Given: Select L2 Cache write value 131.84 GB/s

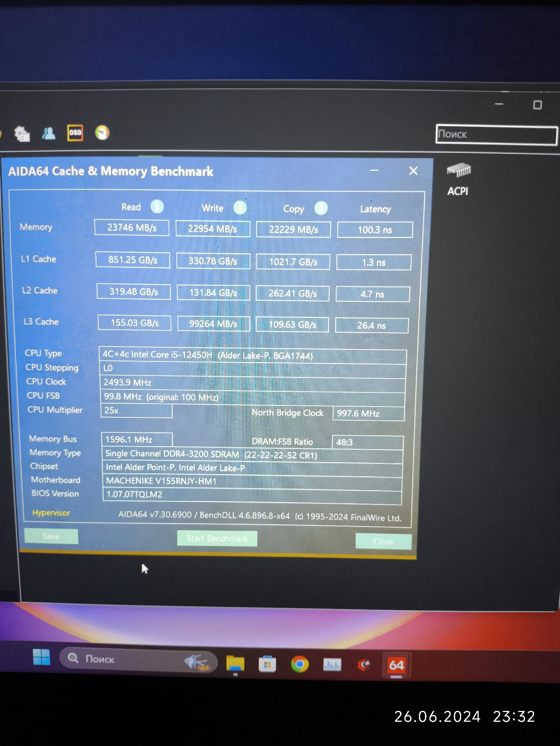Looking at the screenshot, I should pyautogui.click(x=213, y=292).
